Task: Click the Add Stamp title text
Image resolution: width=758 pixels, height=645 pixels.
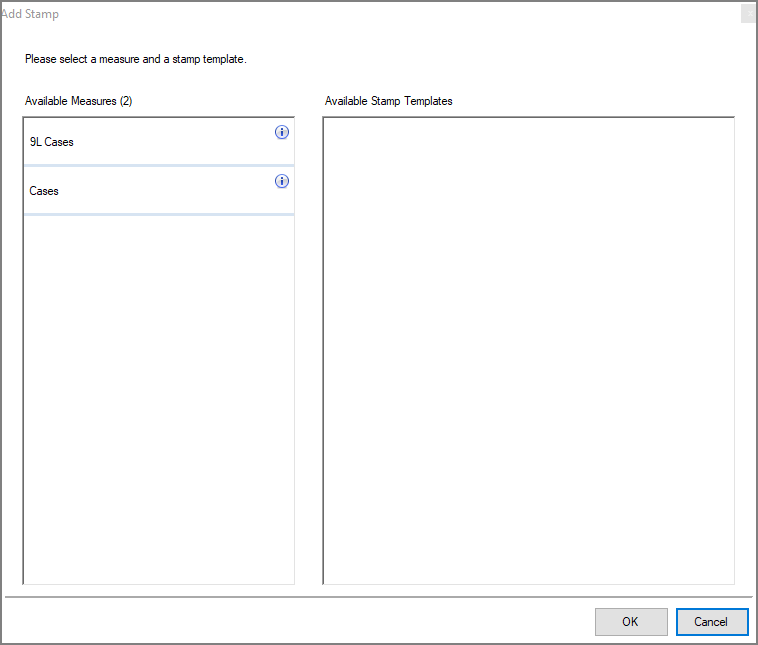Action: (x=30, y=14)
